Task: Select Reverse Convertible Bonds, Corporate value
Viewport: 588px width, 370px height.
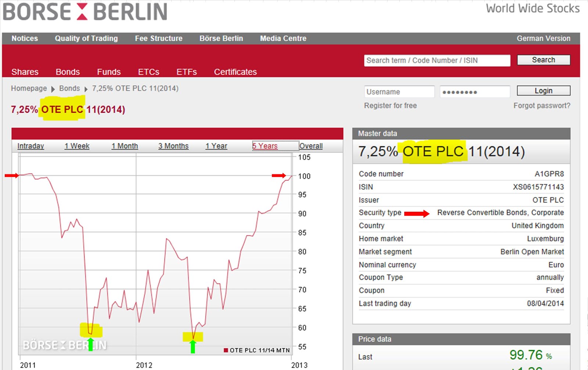Action: coord(501,213)
